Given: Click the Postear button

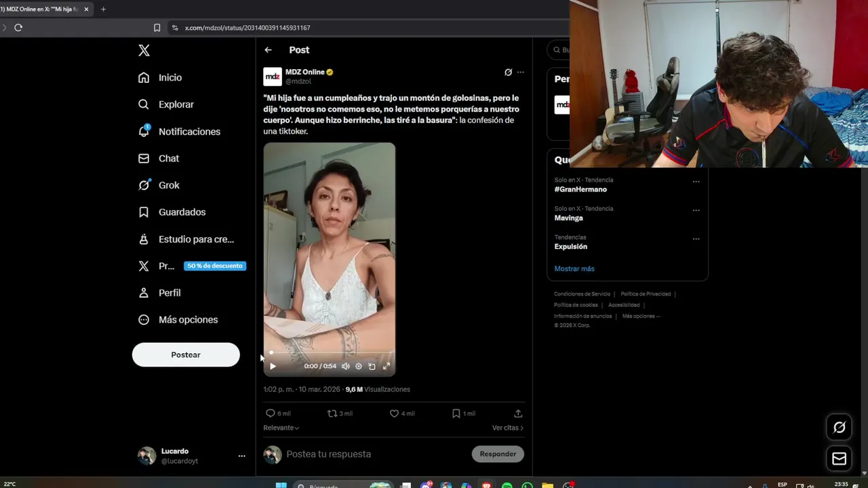Looking at the screenshot, I should tap(186, 354).
